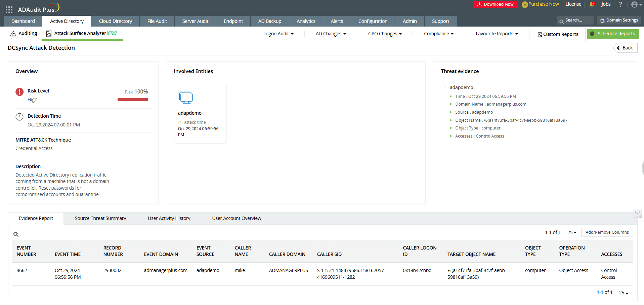Click the Domain Settings button
Screen dimensions: 644x305
point(619,21)
